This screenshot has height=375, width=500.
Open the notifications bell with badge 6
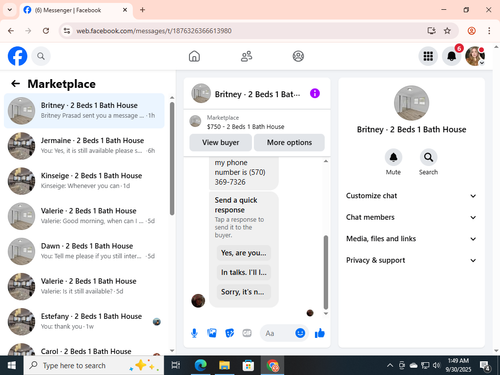(x=451, y=56)
